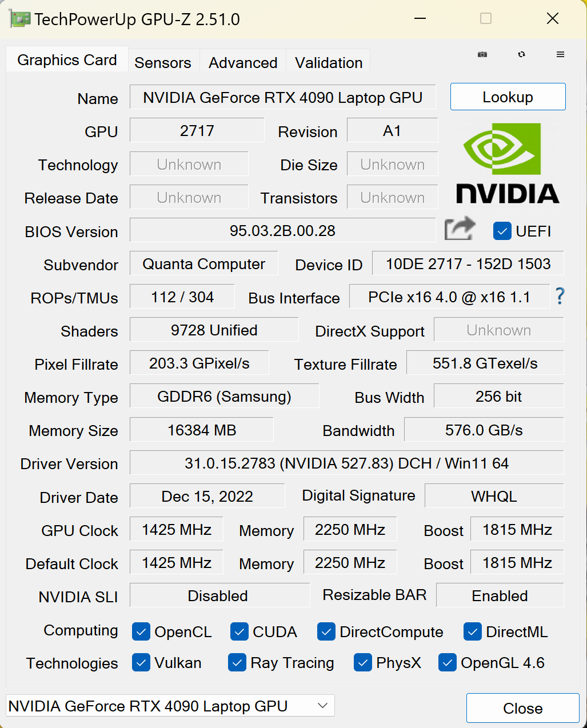
Task: Disable the Ray Tracing checkbox
Action: click(x=237, y=662)
